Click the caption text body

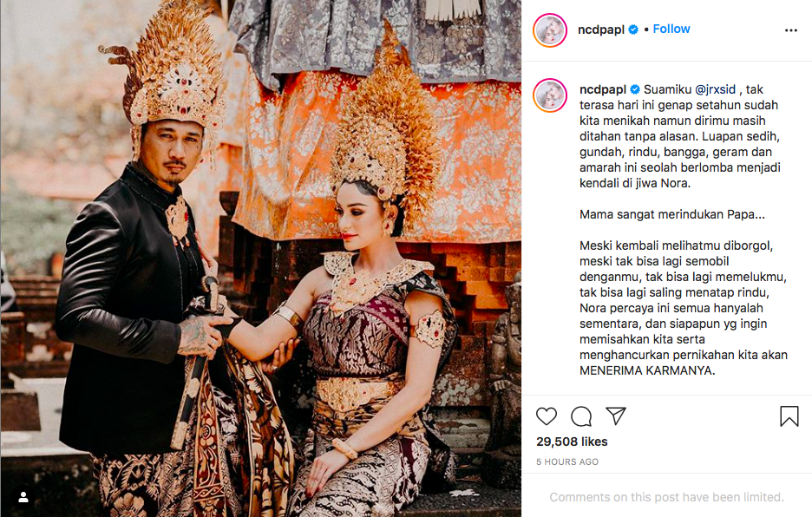683,230
